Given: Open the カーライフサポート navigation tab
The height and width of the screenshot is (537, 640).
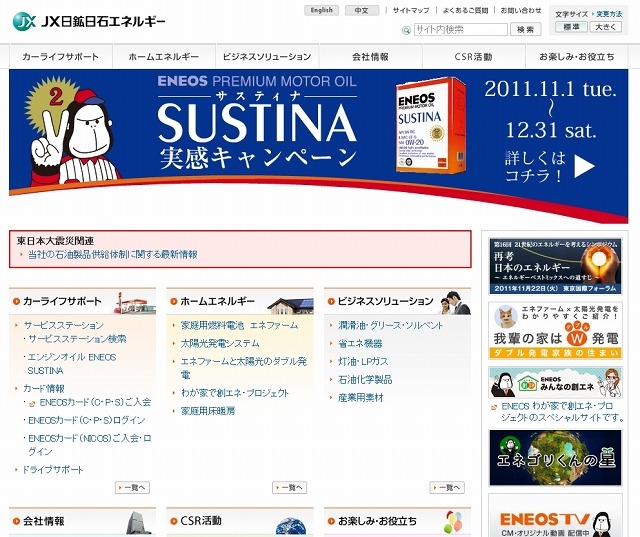Looking at the screenshot, I should (x=60, y=57).
